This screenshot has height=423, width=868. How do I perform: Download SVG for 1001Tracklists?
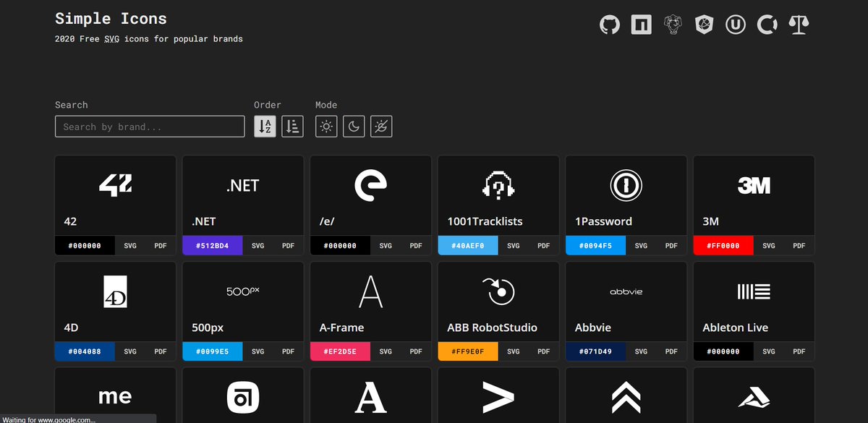coord(514,246)
